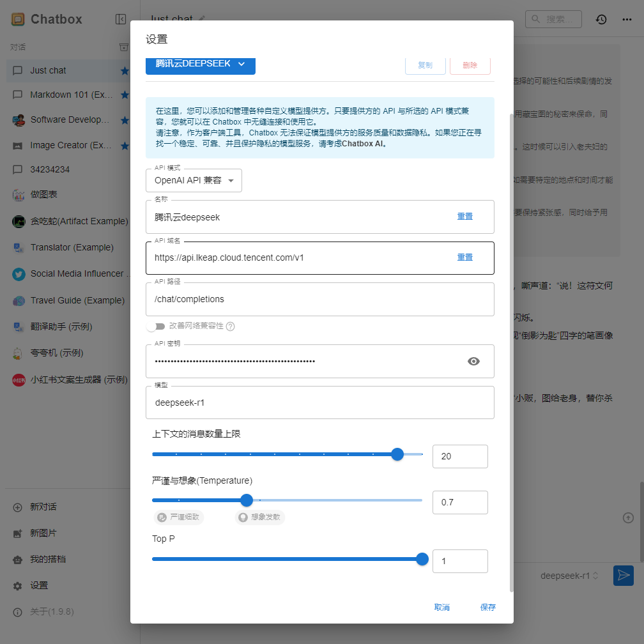Collapse sidebar with panel toggle icon
This screenshot has width=644, height=644.
pos(121,19)
